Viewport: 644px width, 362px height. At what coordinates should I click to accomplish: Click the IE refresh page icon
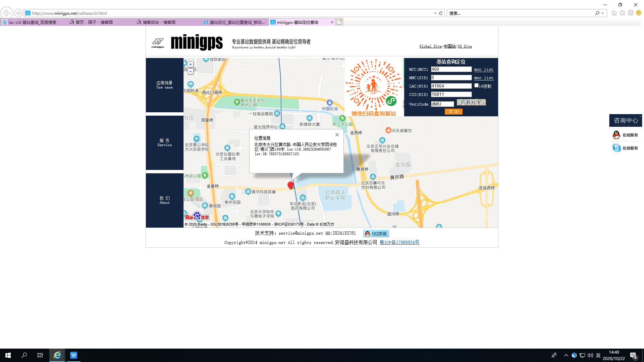click(x=441, y=13)
